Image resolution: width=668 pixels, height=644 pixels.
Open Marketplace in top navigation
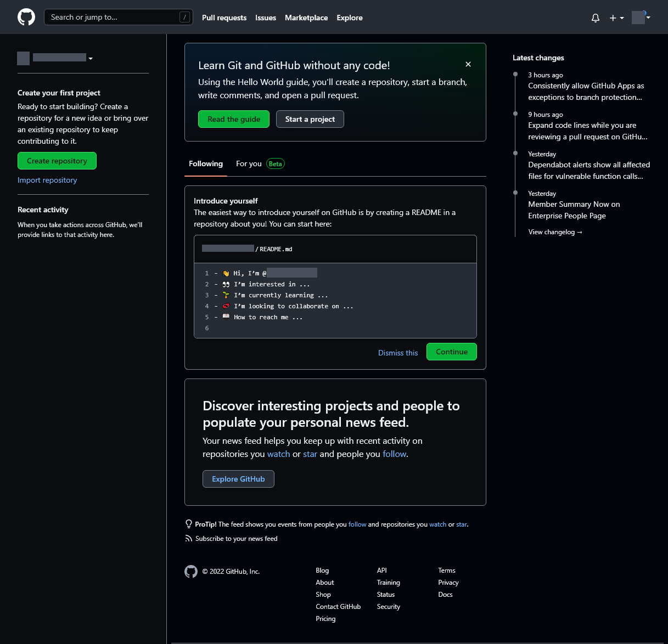click(x=306, y=18)
